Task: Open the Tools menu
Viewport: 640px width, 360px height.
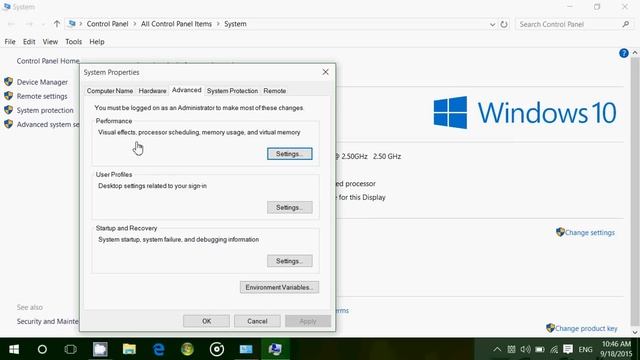Action: pyautogui.click(x=73, y=42)
